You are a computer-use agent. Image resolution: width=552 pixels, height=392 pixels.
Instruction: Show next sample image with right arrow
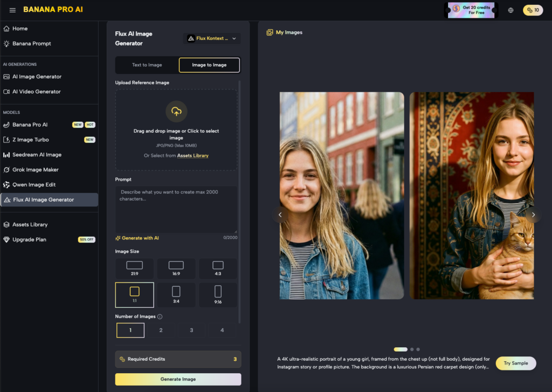tap(533, 215)
